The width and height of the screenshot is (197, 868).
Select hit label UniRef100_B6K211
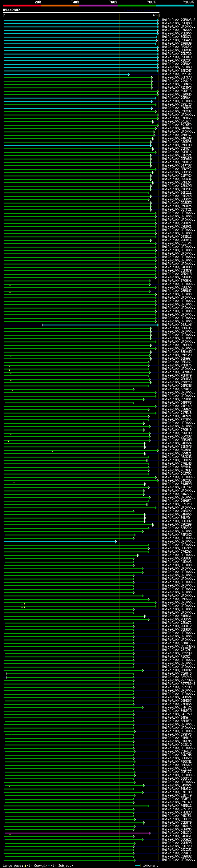tap(177, 193)
